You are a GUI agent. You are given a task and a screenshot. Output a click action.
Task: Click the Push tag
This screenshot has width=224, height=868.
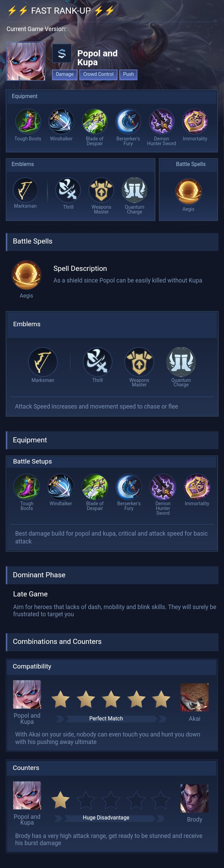[128, 74]
